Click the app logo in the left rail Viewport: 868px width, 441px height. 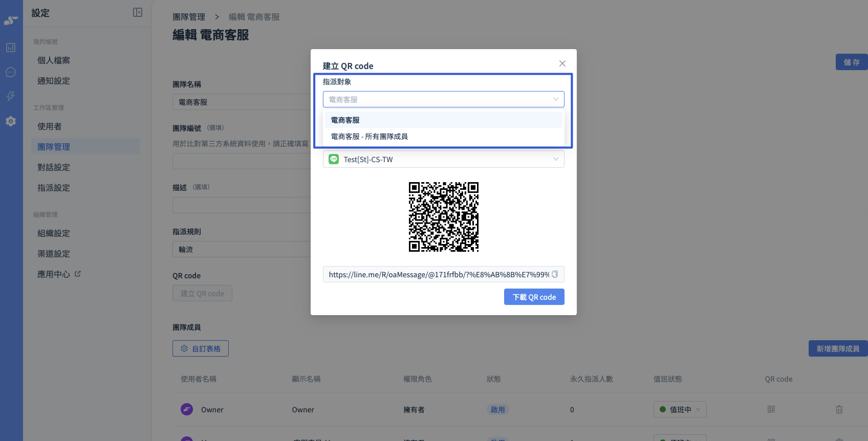point(11,20)
